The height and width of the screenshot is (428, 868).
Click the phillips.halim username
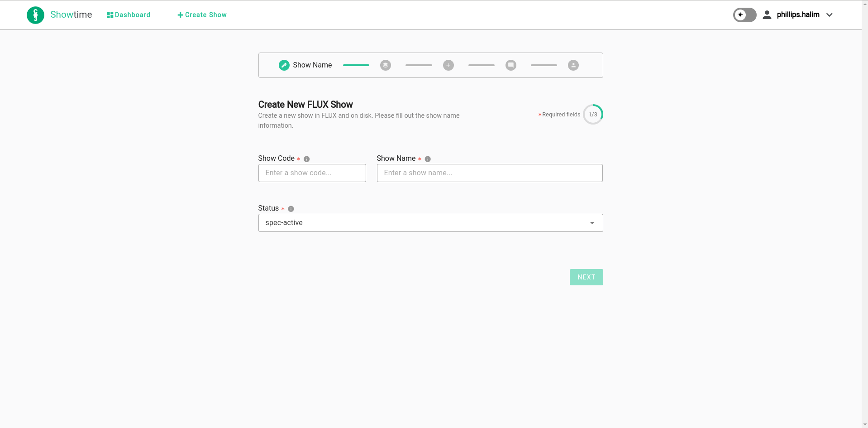[x=798, y=15]
